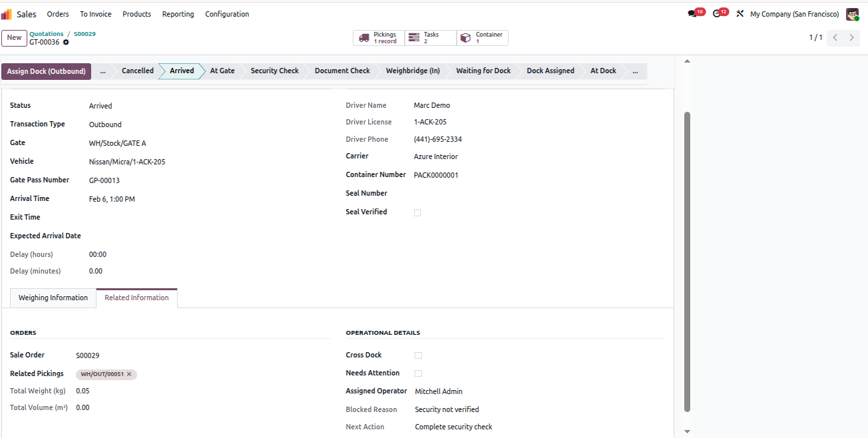Click the container box icon
Image resolution: width=868 pixels, height=438 pixels.
pyautogui.click(x=465, y=38)
